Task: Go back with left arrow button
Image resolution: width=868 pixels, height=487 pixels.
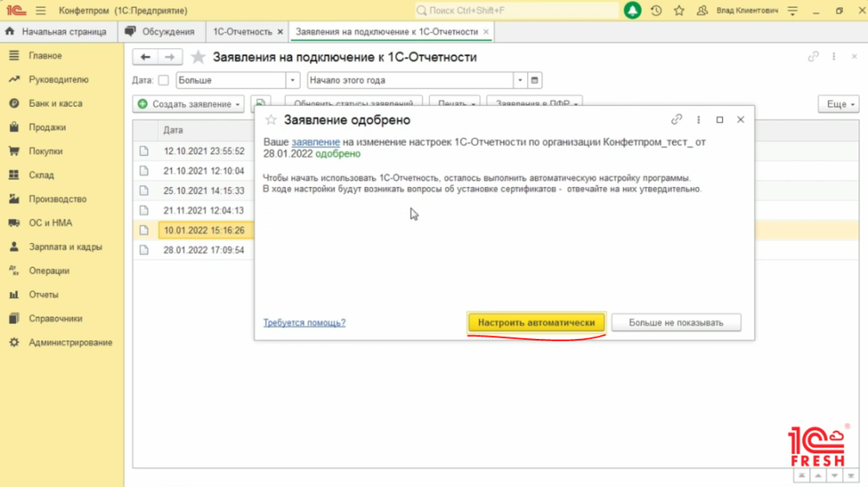Action: pos(145,57)
